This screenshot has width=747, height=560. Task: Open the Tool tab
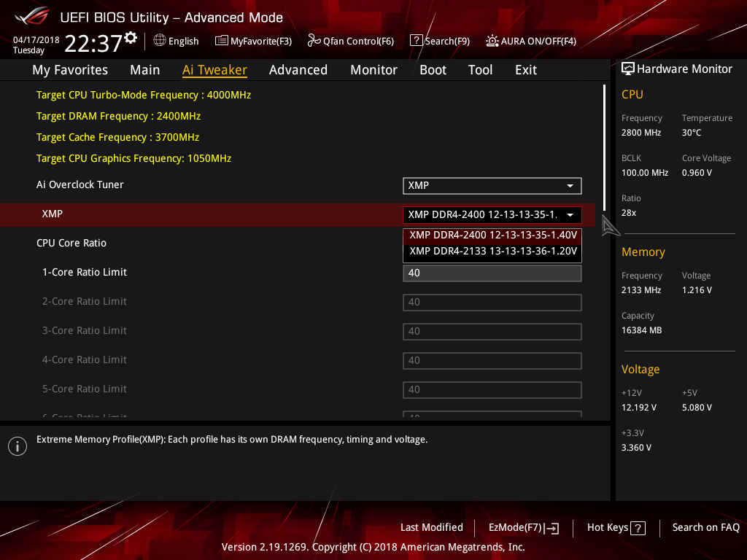click(480, 70)
